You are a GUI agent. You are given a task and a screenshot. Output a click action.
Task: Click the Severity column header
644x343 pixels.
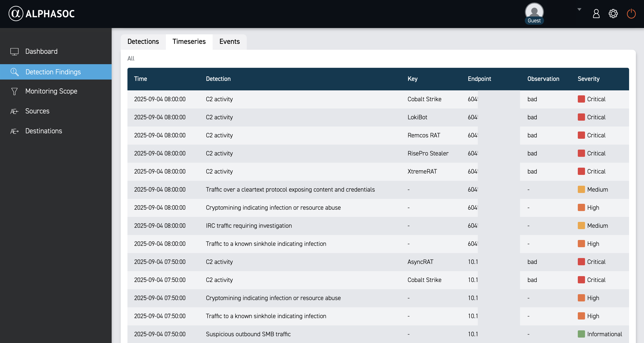588,79
